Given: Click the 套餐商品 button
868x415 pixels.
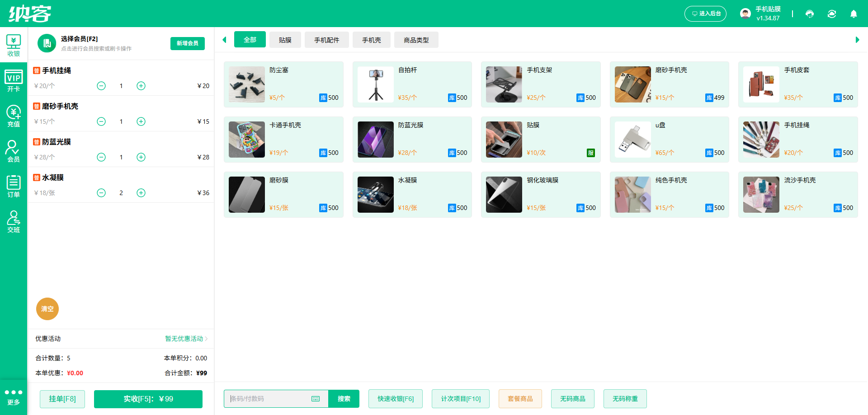Looking at the screenshot, I should tap(520, 399).
